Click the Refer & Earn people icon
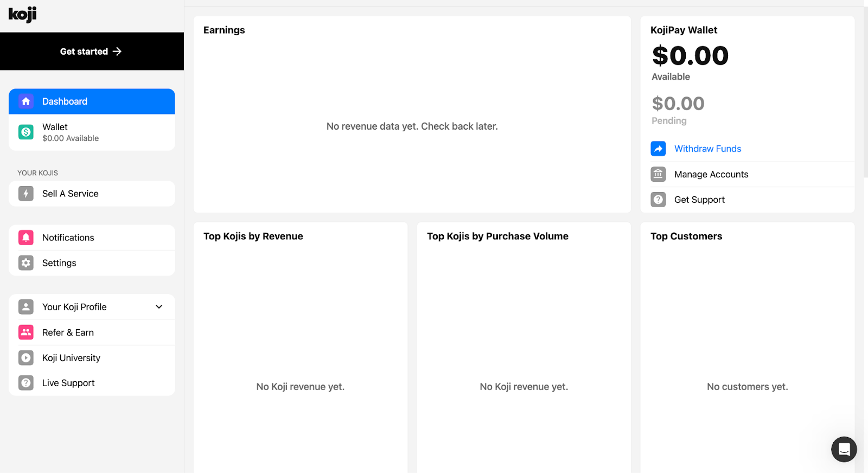The image size is (868, 473). coord(26,333)
